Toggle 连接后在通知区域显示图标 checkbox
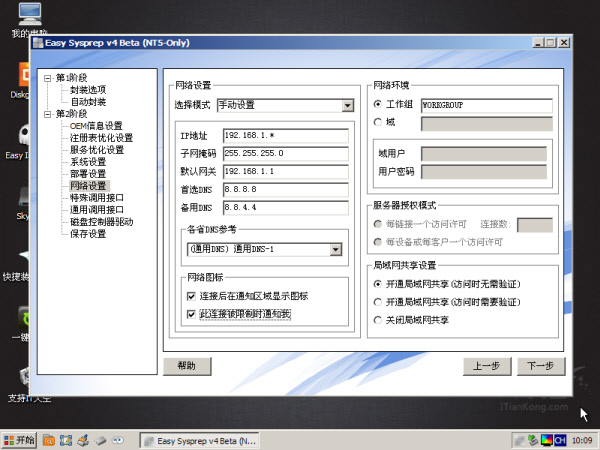This screenshot has width=600, height=450. click(191, 296)
